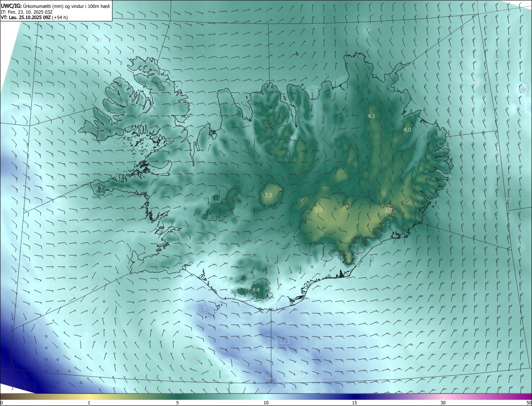The height and width of the screenshot is (406, 532).
Task: Click the '0' label on the color scale
Action: click(x=2, y=403)
